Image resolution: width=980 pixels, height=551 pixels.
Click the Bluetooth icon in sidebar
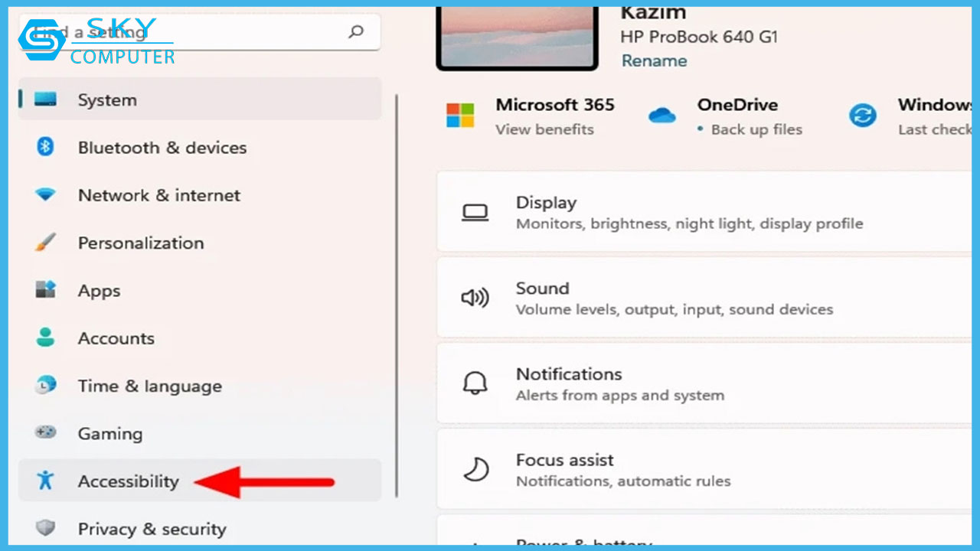pyautogui.click(x=45, y=147)
